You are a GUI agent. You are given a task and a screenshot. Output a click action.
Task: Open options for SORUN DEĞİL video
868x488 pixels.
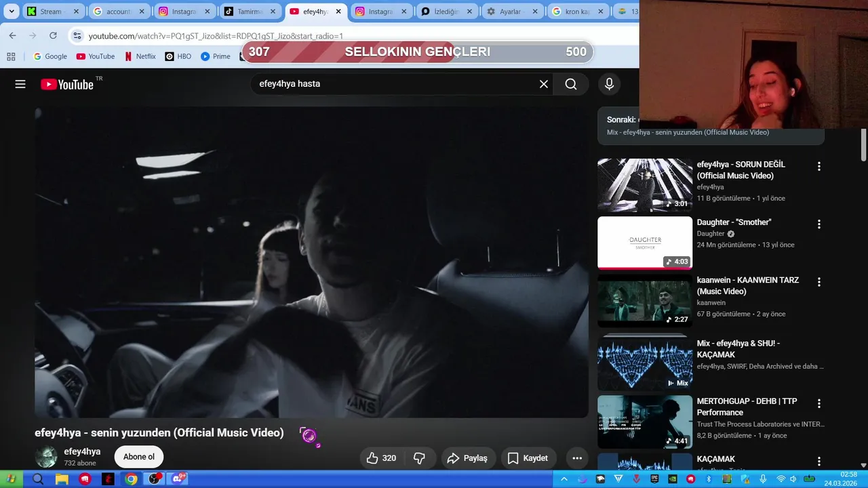coord(818,166)
